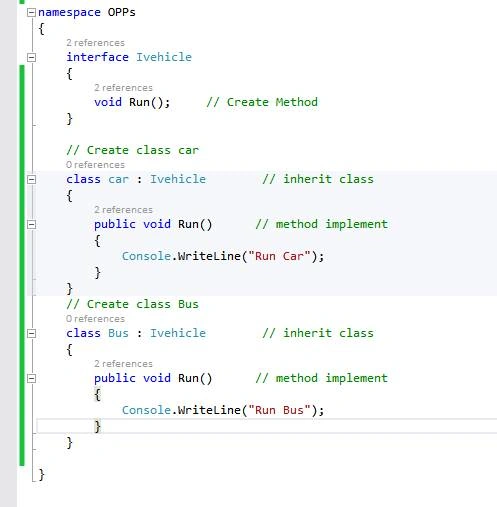The height and width of the screenshot is (507, 497).
Task: Open '2 references' above void Run(); declaration
Action: pos(123,88)
